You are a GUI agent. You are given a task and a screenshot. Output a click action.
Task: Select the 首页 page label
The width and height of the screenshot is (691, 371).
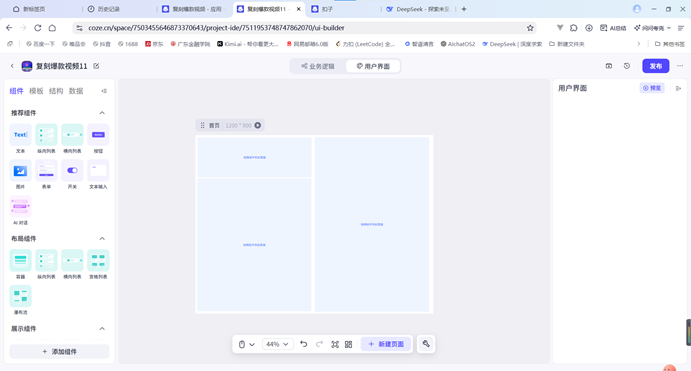pos(214,126)
